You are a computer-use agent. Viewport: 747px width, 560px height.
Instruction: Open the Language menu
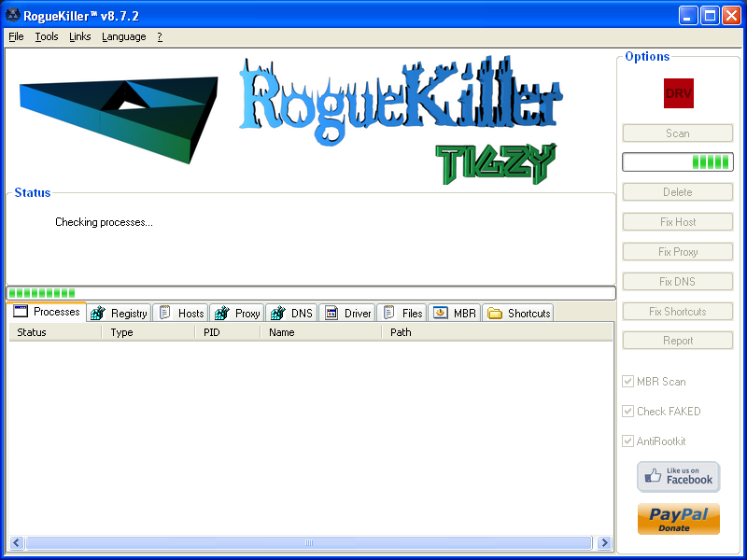[124, 36]
